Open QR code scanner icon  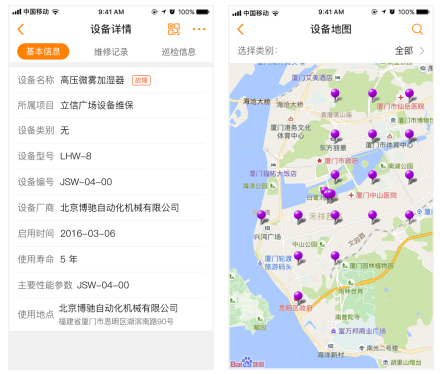click(x=174, y=29)
